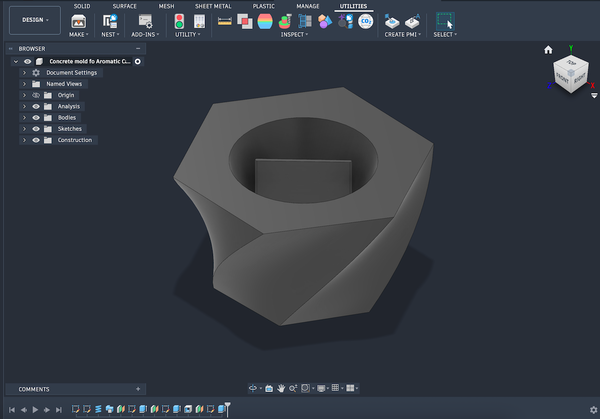Click the parameters sheet utility icon
The height and width of the screenshot is (419, 600).
(x=199, y=21)
